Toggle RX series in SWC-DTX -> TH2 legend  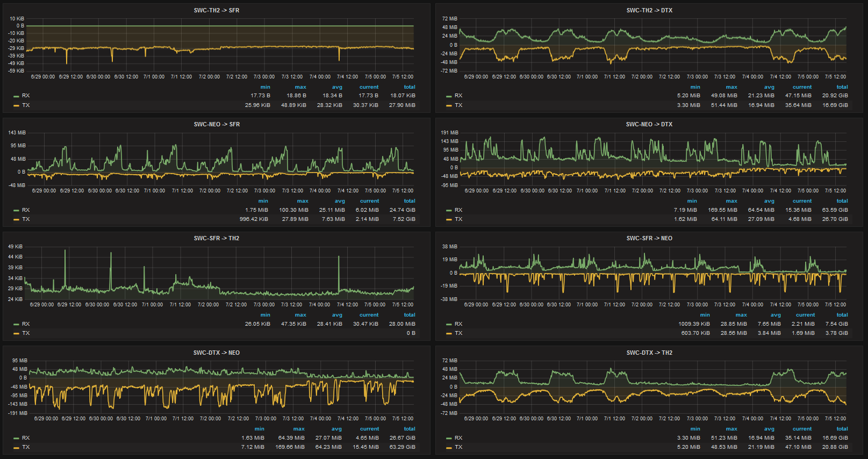458,438
